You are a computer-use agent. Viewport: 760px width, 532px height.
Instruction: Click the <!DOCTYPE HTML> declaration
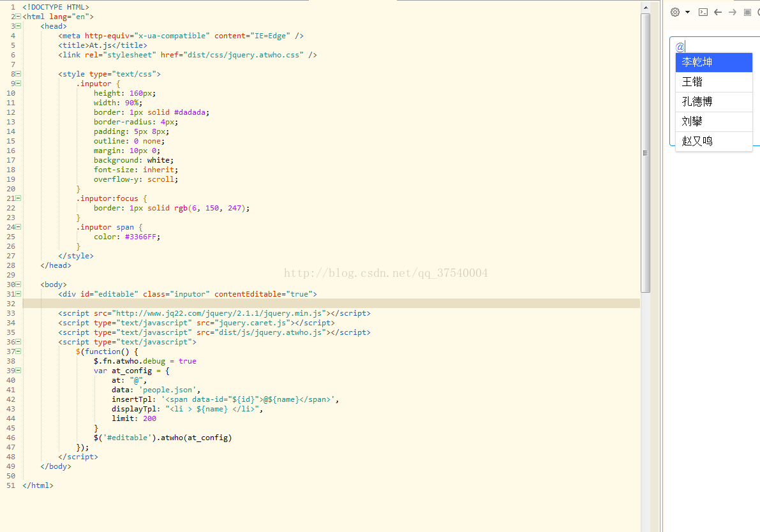(56, 7)
